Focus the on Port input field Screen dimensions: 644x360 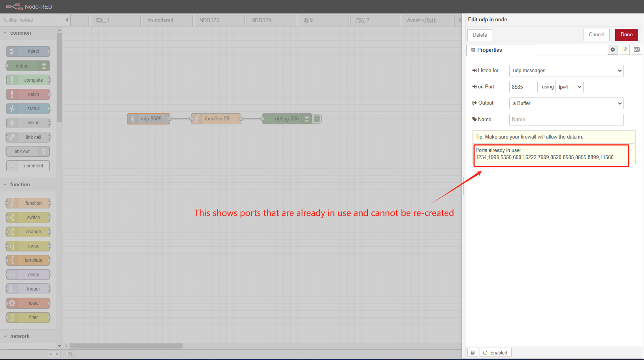[523, 87]
